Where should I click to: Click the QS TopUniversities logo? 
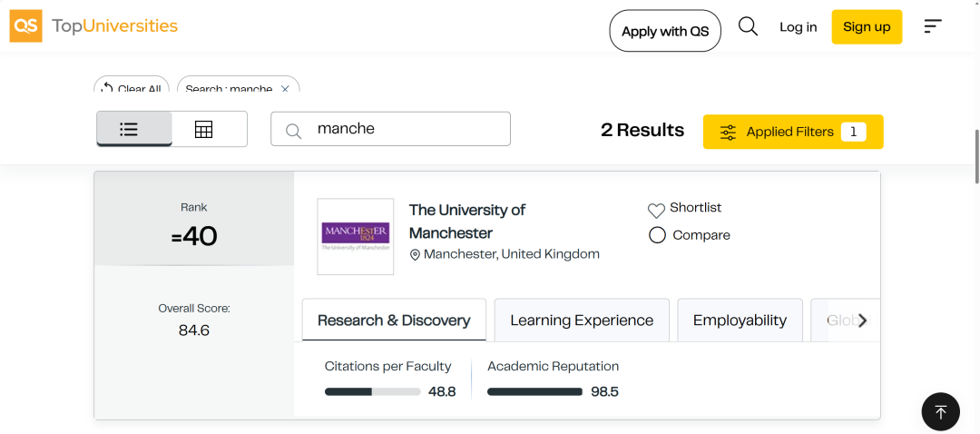click(93, 26)
